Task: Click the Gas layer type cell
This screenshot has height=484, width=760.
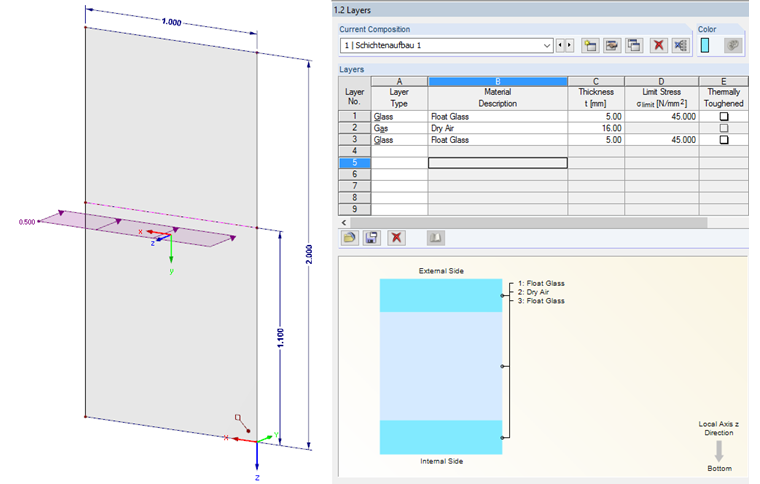Action: (x=399, y=128)
